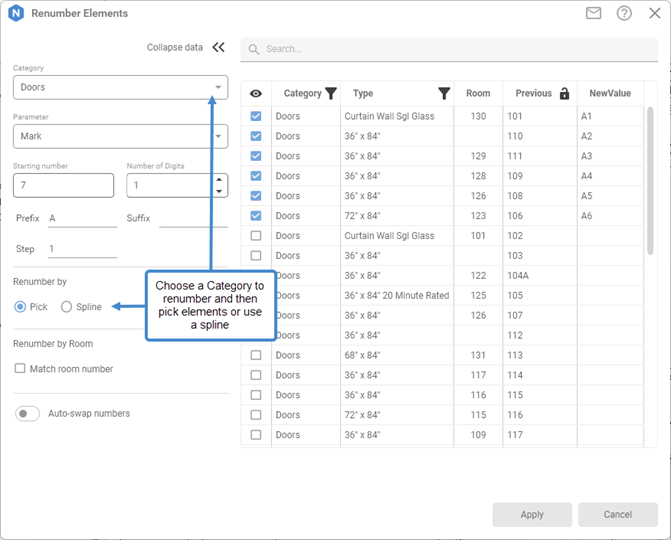The height and width of the screenshot is (540, 671).
Task: Open the Type column filter funnel
Action: pos(444,93)
